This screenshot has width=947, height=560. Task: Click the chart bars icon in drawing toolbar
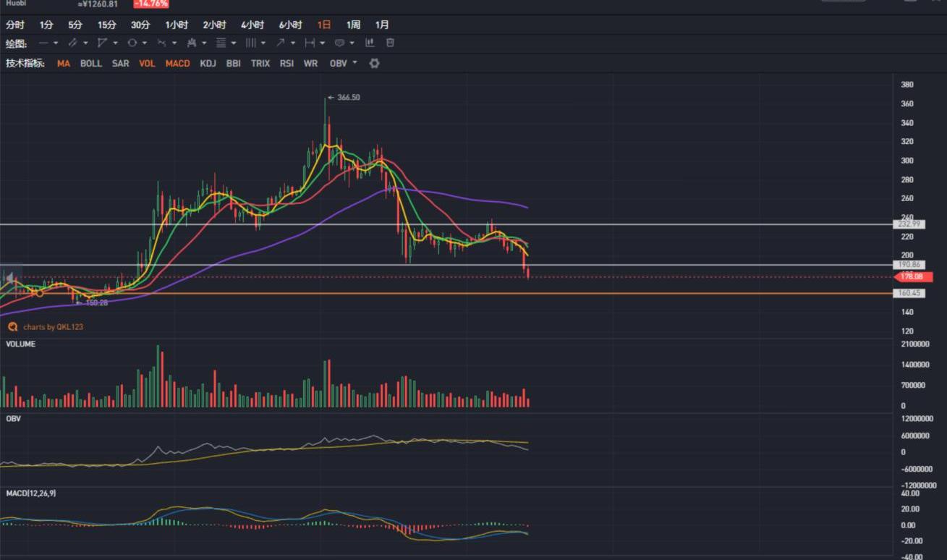(x=370, y=43)
